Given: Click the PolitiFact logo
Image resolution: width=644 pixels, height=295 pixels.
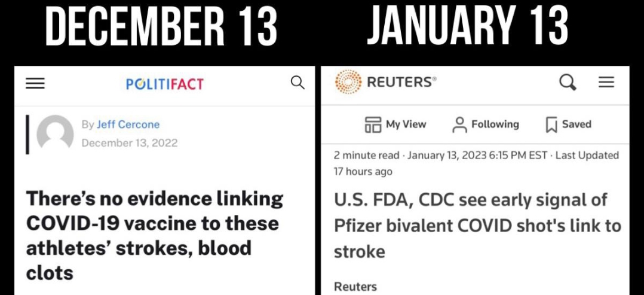Looking at the screenshot, I should click(165, 84).
